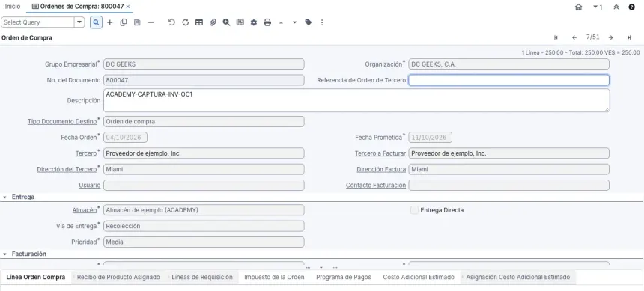Collapse the Entrega section

point(5,197)
